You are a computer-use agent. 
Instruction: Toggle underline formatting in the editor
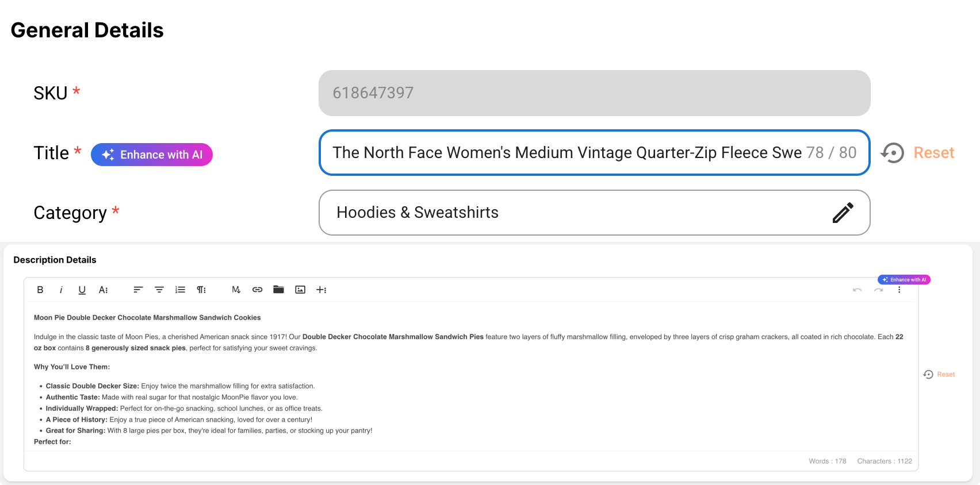tap(82, 290)
